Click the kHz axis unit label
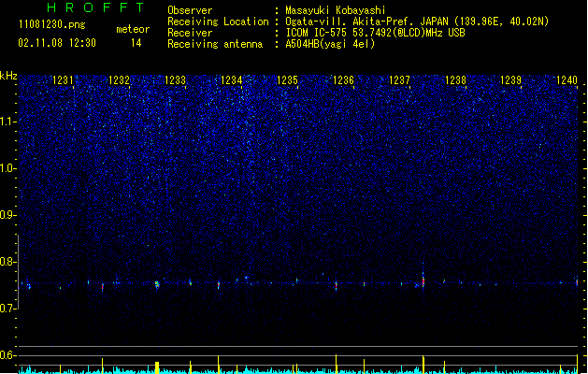 pyautogui.click(x=8, y=76)
